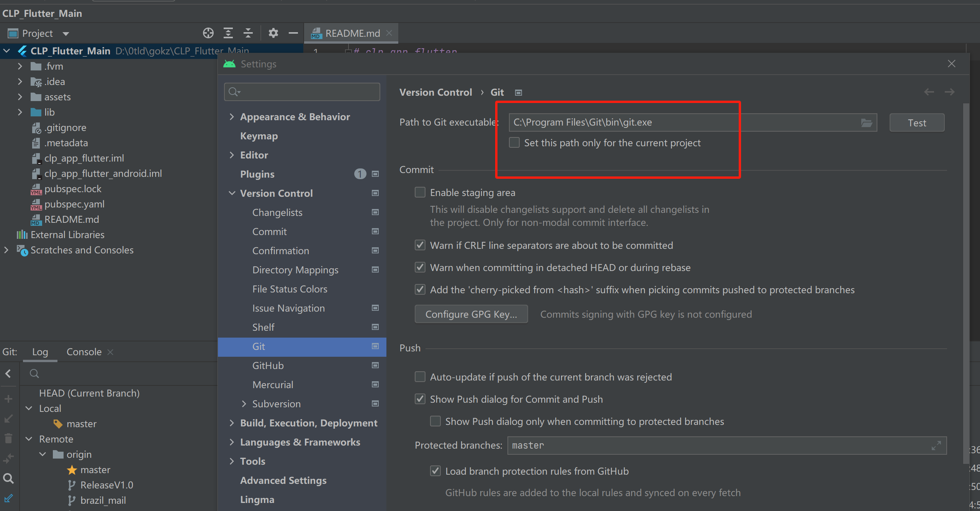This screenshot has height=511, width=980.
Task: Open the Project view dropdown
Action: (66, 34)
